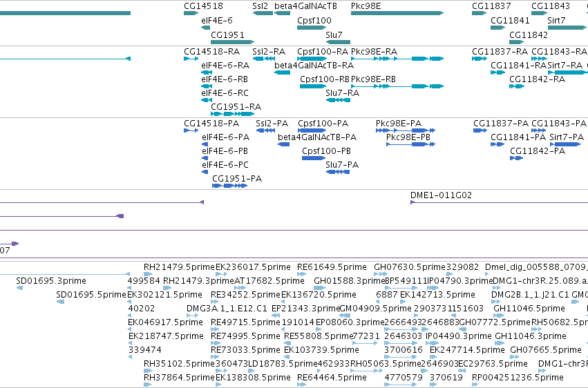Screen dimensions: 588x388
Task: Select the CG11837 gene label
Action: click(x=491, y=6)
